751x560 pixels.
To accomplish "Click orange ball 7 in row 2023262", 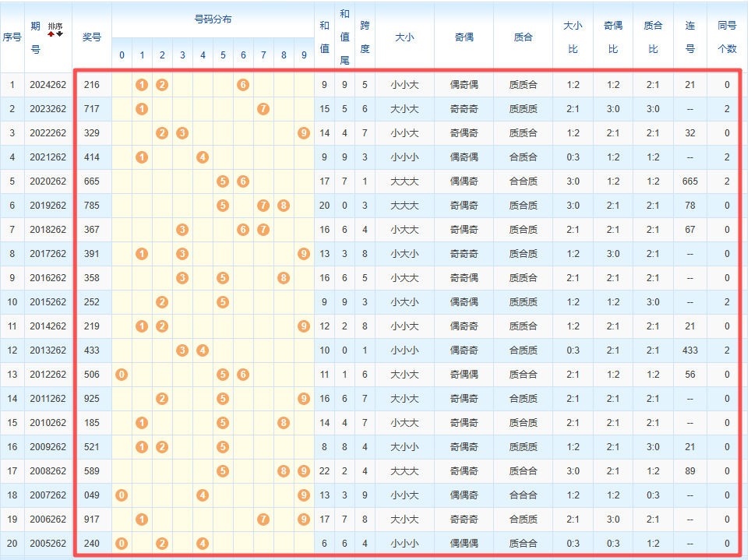I will pos(263,109).
